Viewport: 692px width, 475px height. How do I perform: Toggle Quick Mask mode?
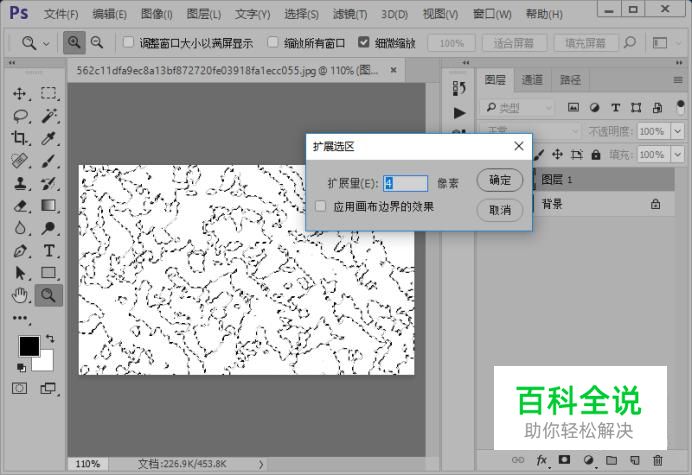(19, 388)
